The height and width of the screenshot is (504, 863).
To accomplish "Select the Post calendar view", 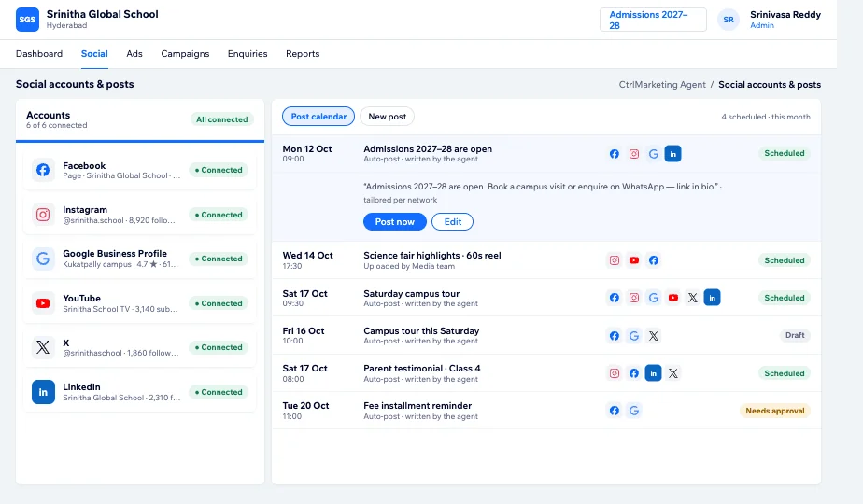I will click(318, 116).
